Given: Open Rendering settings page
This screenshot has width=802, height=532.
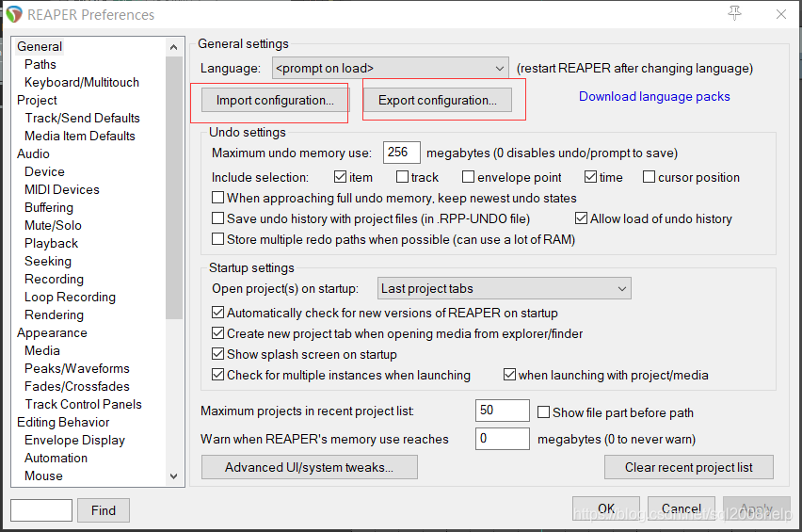Looking at the screenshot, I should click(x=55, y=315).
